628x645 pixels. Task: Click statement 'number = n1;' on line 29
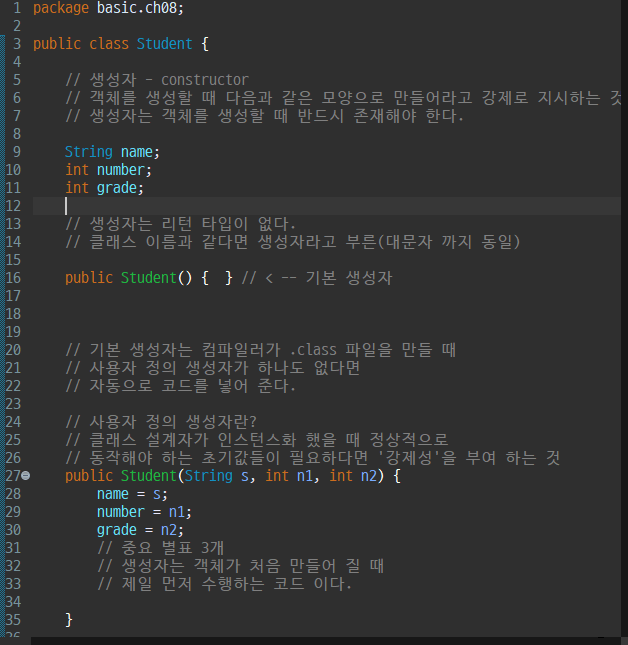pyautogui.click(x=144, y=512)
